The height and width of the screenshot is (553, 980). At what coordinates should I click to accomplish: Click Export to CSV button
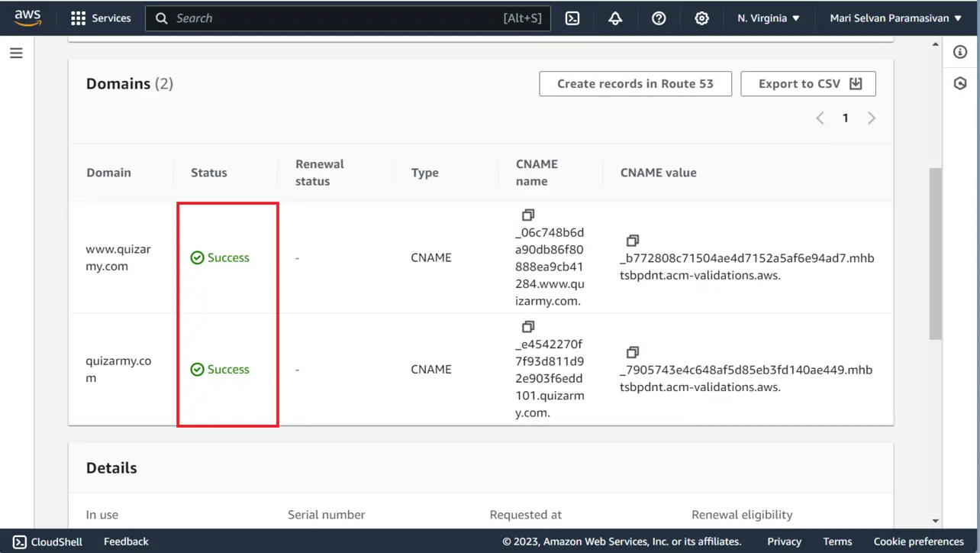tap(808, 84)
